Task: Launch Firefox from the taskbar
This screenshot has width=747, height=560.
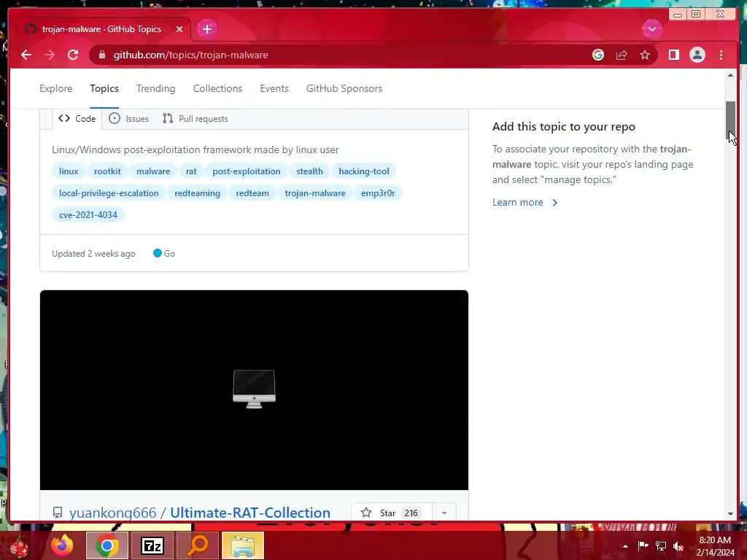Action: (x=62, y=545)
